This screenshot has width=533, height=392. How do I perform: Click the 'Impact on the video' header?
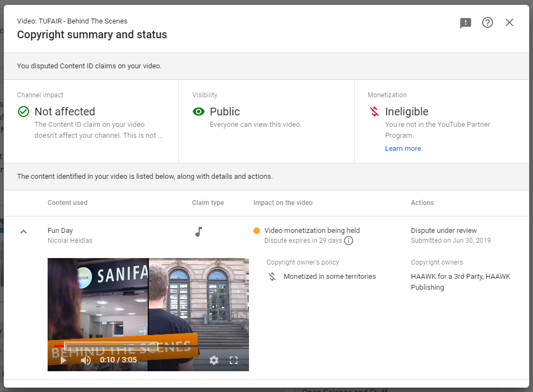(283, 203)
